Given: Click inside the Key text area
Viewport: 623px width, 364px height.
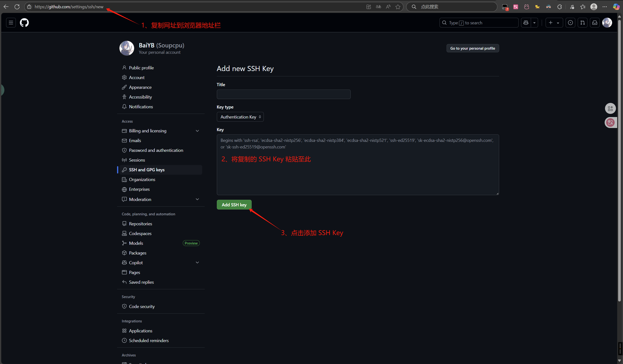Looking at the screenshot, I should tap(358, 164).
